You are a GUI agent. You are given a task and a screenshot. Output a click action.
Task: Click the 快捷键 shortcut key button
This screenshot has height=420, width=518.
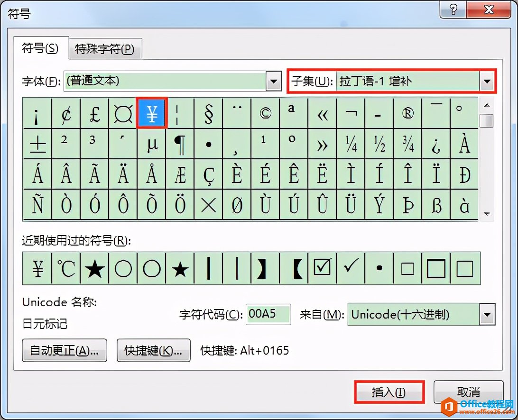click(x=154, y=350)
